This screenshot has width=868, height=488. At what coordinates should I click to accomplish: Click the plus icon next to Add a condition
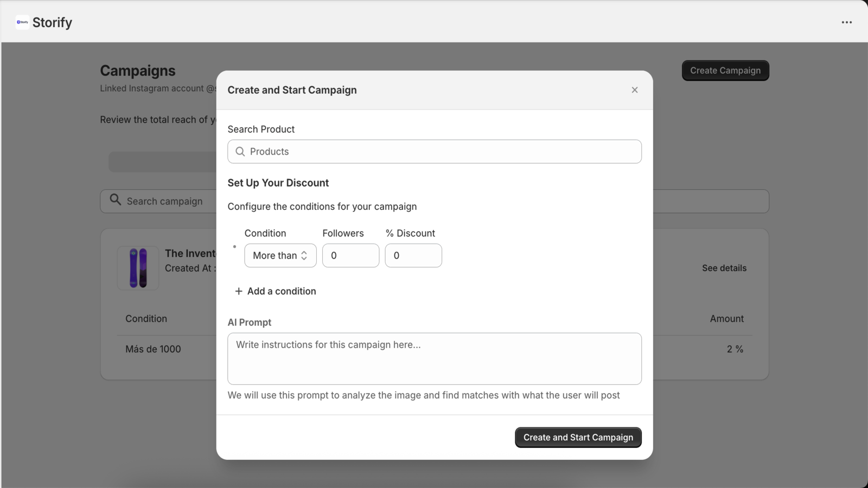[238, 291]
